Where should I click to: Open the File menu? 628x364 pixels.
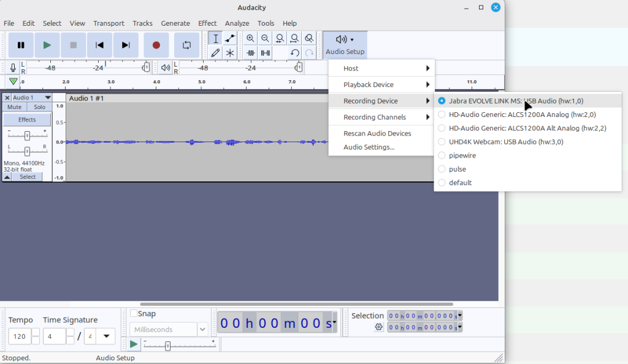click(9, 23)
